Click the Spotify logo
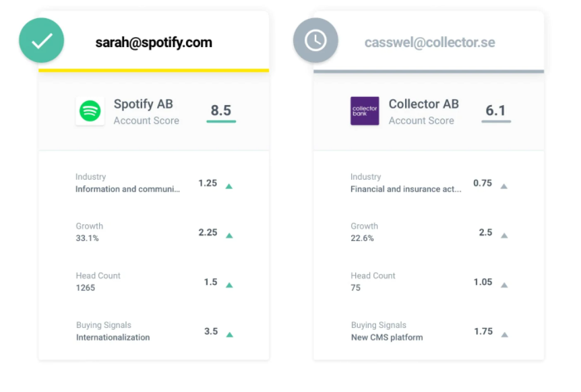The image size is (581, 392). 90,111
